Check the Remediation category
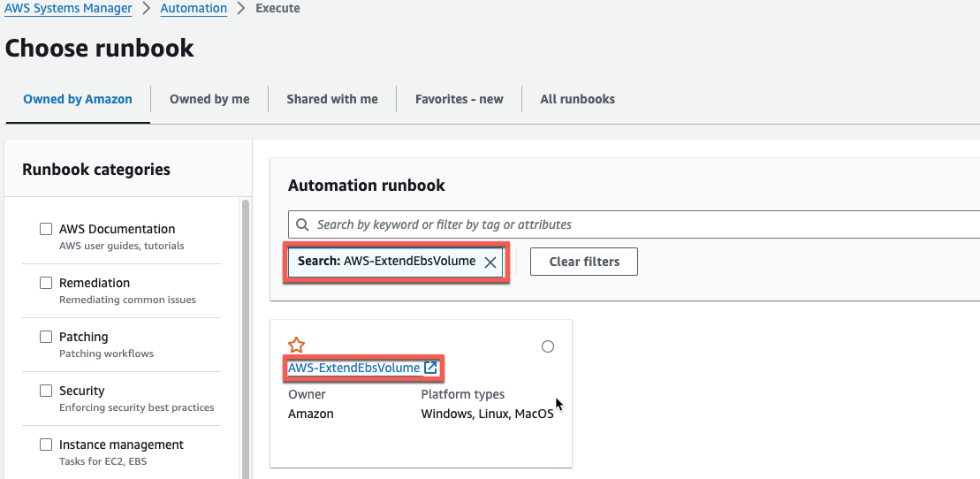The width and height of the screenshot is (980, 479). (x=46, y=283)
